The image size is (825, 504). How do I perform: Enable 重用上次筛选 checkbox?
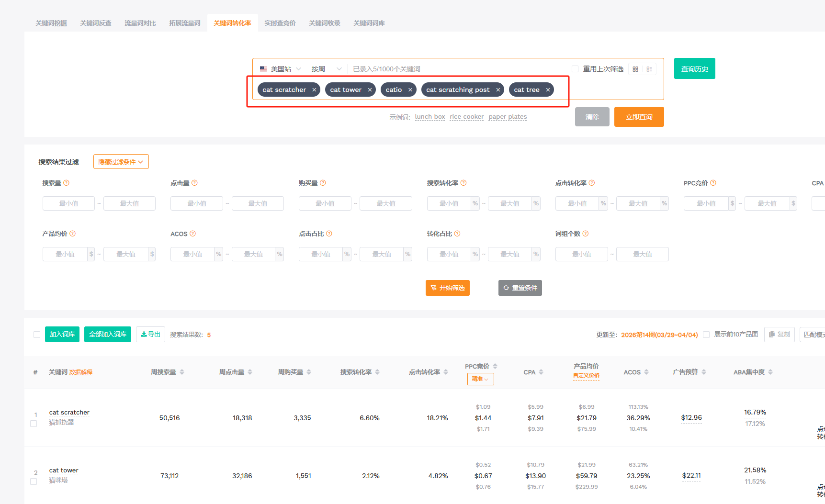coord(575,69)
